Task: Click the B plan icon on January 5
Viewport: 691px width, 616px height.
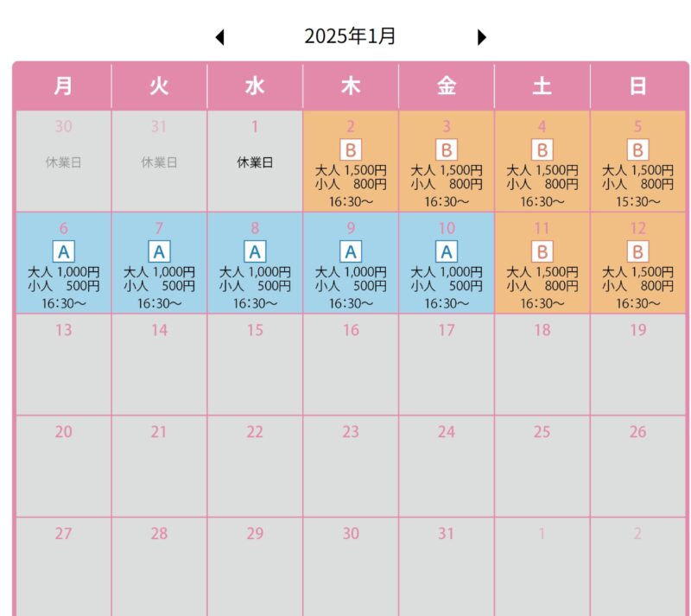Action: [637, 150]
